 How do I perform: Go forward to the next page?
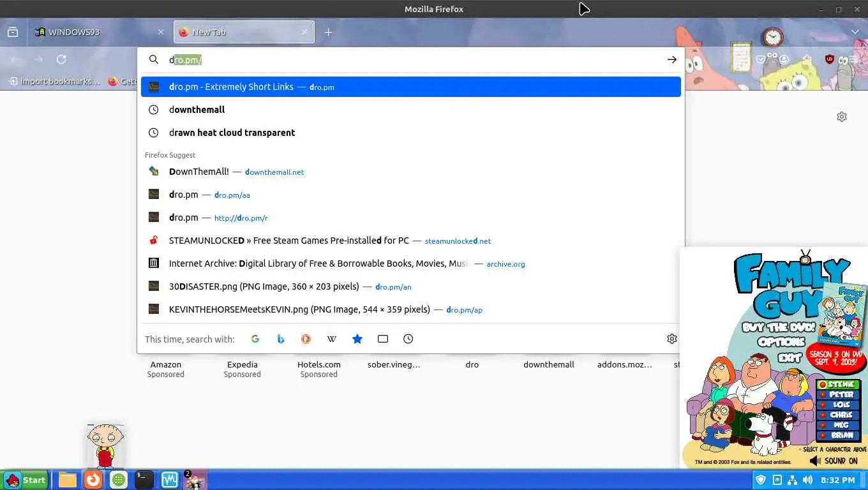pos(38,59)
